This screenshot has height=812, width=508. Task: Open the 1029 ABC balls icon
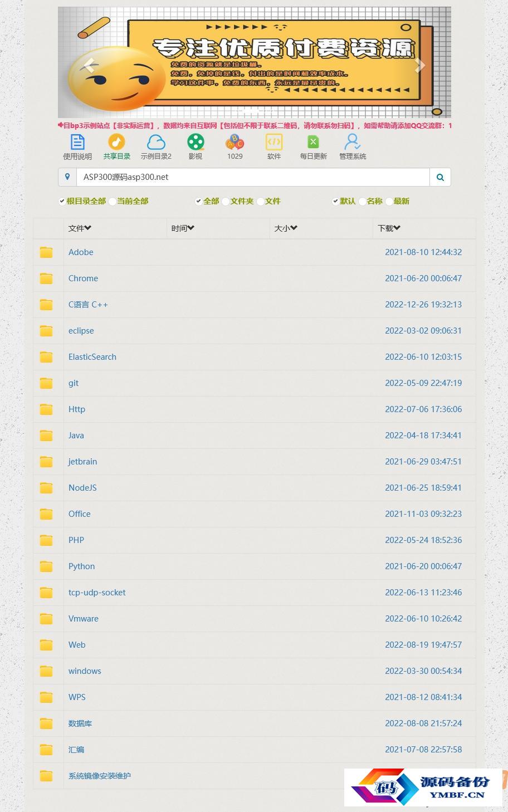coord(235,142)
